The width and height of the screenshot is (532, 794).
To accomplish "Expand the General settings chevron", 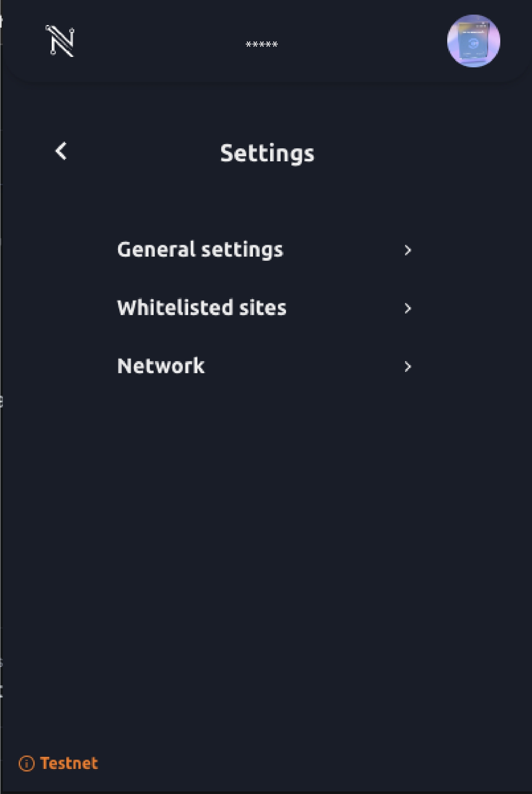I will point(408,251).
